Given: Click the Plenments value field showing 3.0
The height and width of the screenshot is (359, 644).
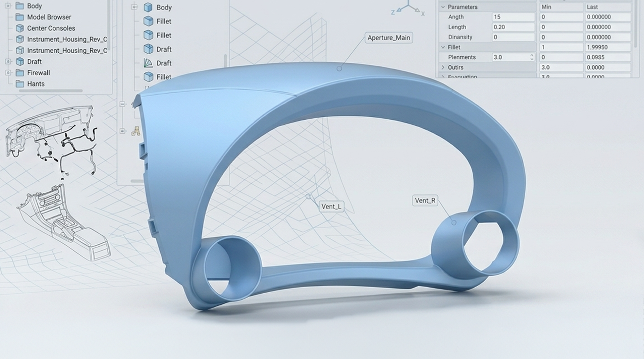Looking at the screenshot, I should coord(513,57).
